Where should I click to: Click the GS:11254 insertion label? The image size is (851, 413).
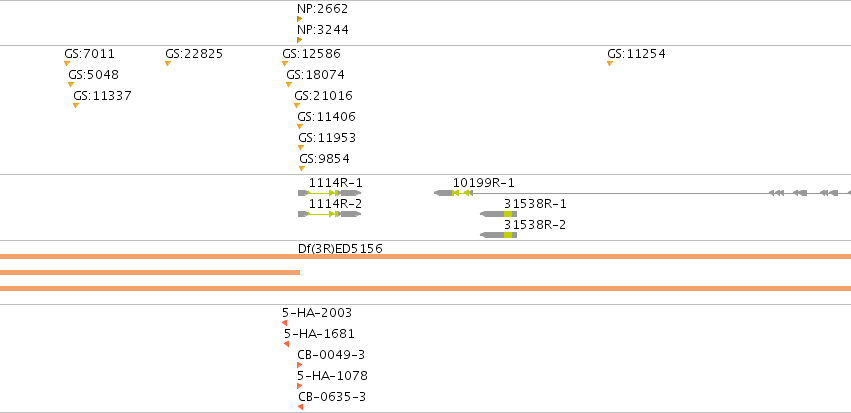(636, 54)
